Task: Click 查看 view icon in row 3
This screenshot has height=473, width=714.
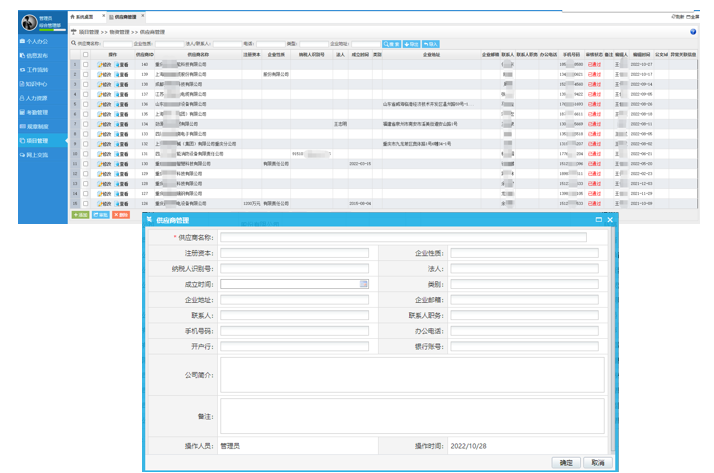Action: [123, 83]
